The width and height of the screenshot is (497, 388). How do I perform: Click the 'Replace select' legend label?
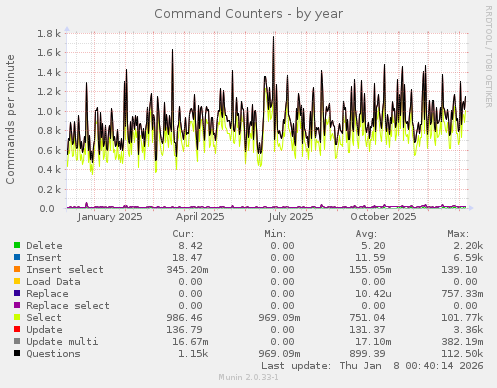click(68, 306)
